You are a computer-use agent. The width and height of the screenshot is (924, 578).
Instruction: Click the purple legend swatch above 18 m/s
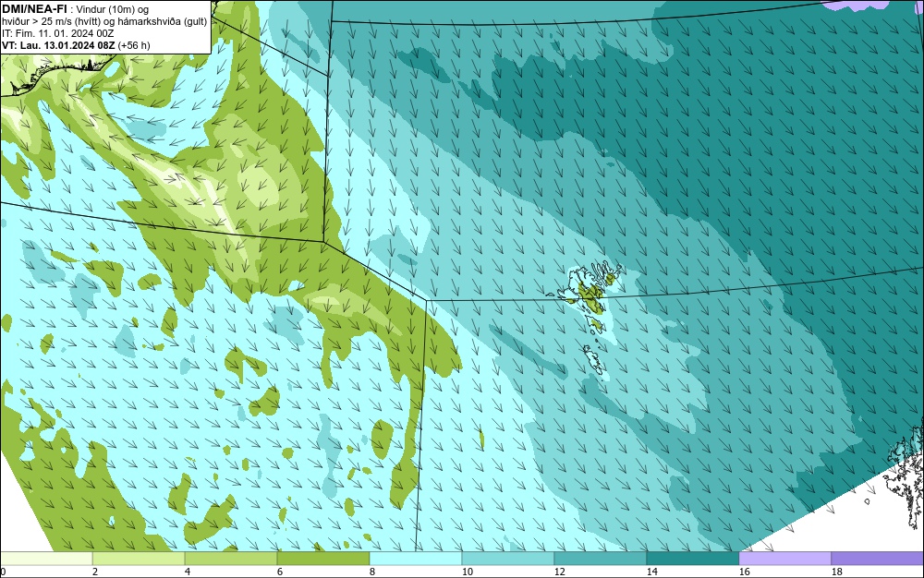click(878, 558)
